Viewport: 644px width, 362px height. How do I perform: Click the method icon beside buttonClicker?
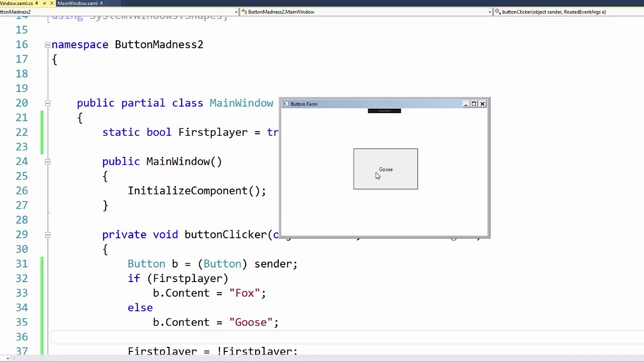click(x=498, y=12)
